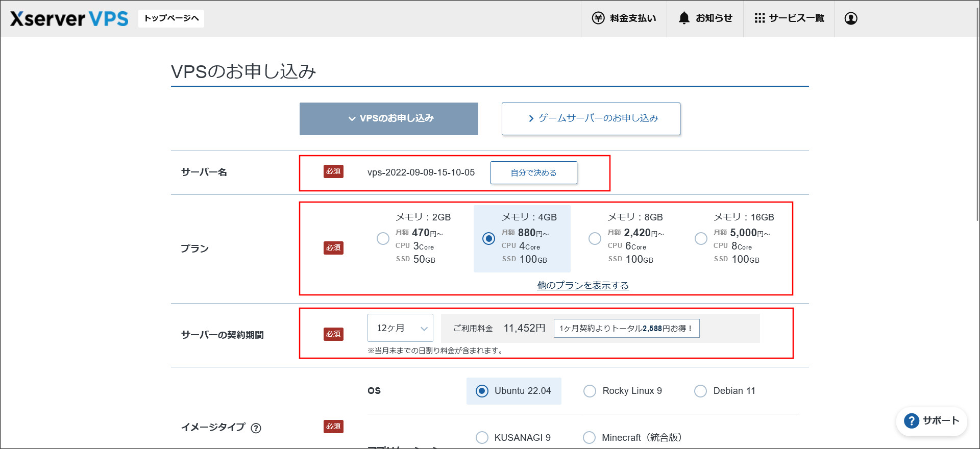
Task: Click the VPSのお申し込み page heading
Action: point(243,71)
